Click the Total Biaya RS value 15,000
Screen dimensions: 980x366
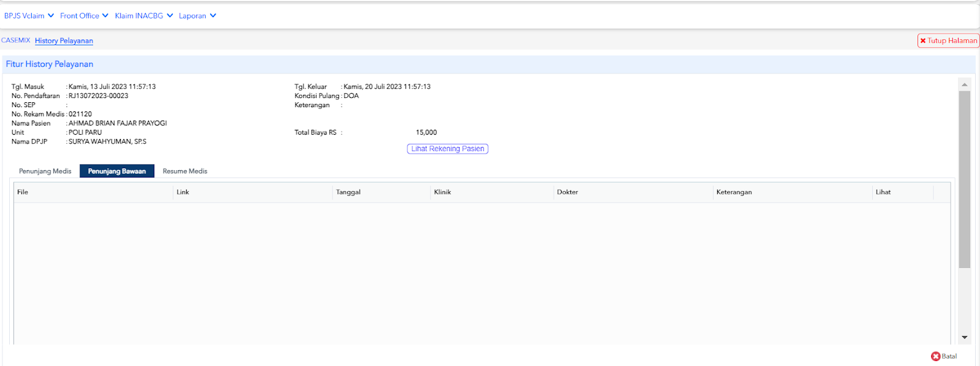(x=426, y=132)
